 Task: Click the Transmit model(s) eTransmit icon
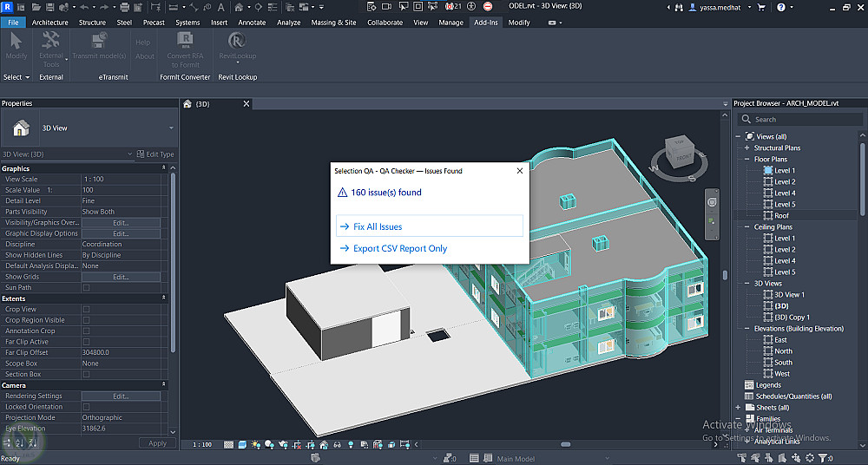pos(99,42)
